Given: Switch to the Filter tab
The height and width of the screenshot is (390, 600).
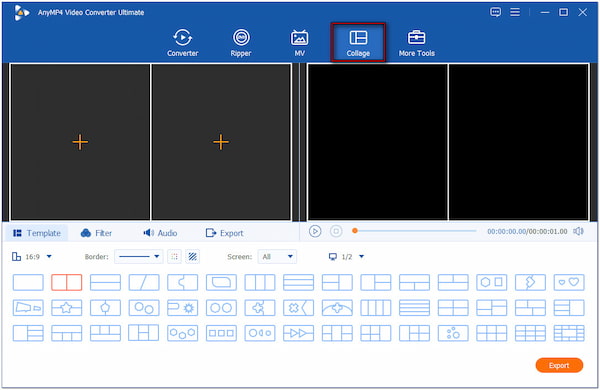Looking at the screenshot, I should (x=96, y=233).
